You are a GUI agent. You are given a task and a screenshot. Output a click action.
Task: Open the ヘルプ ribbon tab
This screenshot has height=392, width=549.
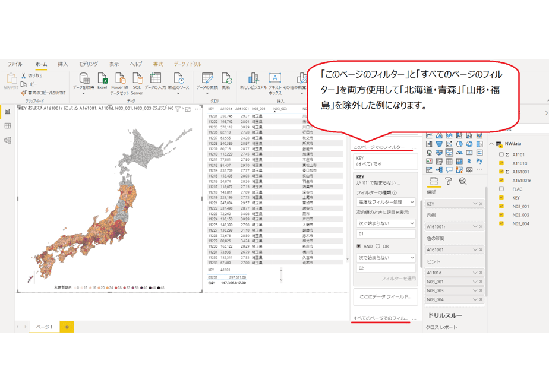click(136, 64)
